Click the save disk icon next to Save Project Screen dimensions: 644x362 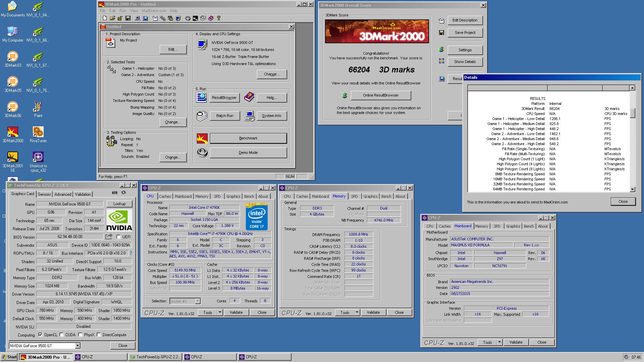pyautogui.click(x=441, y=33)
